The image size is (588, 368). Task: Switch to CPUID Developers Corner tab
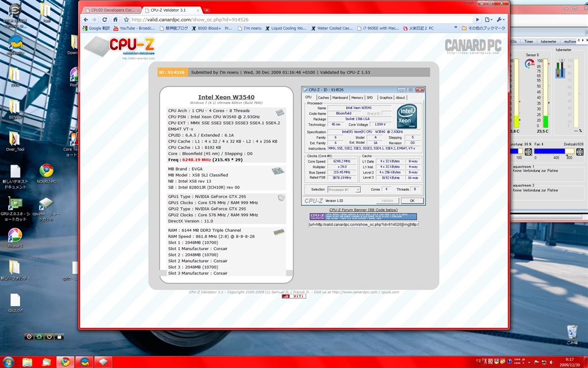pos(113,10)
